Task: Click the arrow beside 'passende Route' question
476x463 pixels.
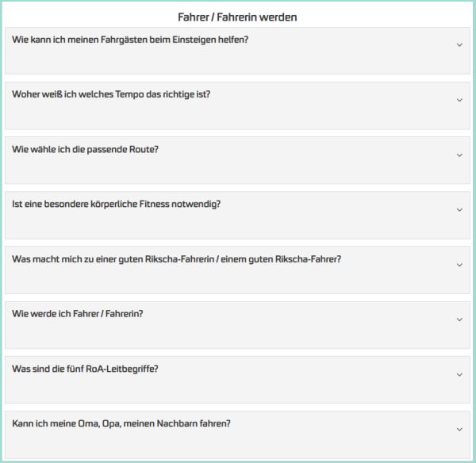Action: (x=459, y=155)
